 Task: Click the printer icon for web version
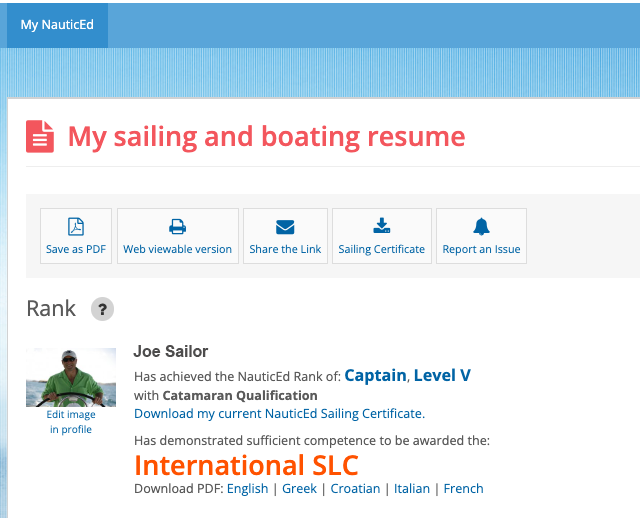[178, 227]
